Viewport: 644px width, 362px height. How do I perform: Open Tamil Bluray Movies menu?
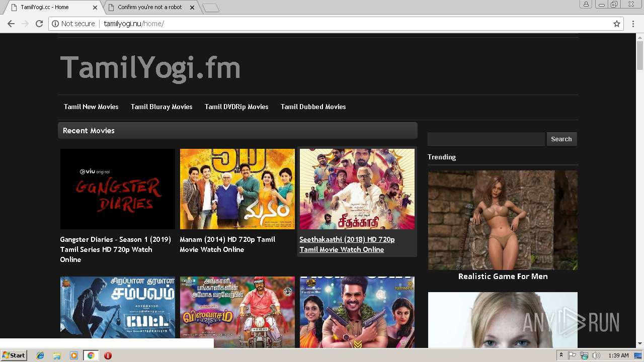(x=162, y=107)
